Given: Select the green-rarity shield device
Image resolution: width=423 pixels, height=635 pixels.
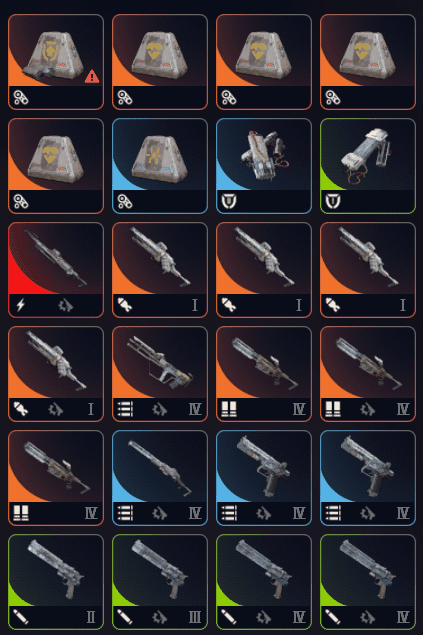Looking at the screenshot, I should [368, 166].
